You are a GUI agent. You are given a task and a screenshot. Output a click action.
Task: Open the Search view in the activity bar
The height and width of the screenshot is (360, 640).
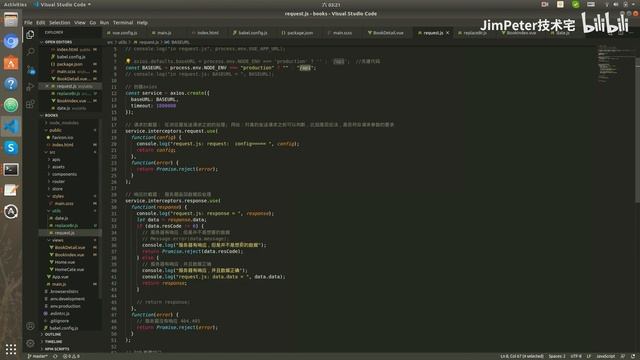click(30, 52)
